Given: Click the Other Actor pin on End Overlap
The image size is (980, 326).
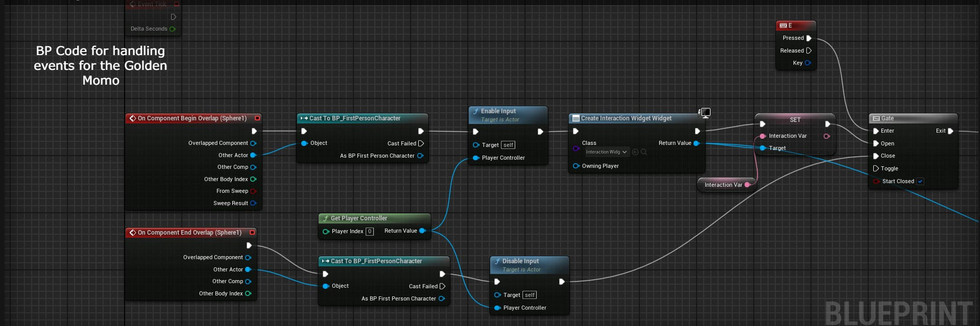Looking at the screenshot, I should coord(248,269).
